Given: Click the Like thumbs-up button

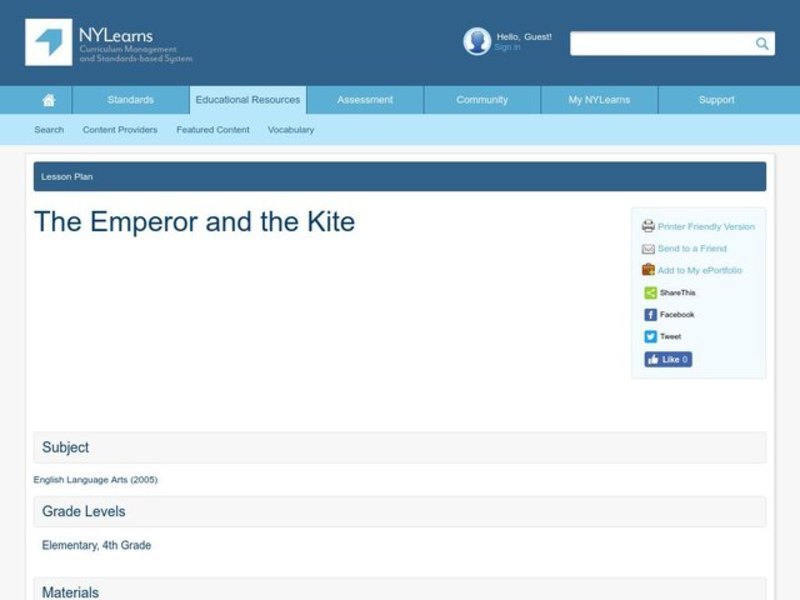Looking at the screenshot, I should click(667, 359).
